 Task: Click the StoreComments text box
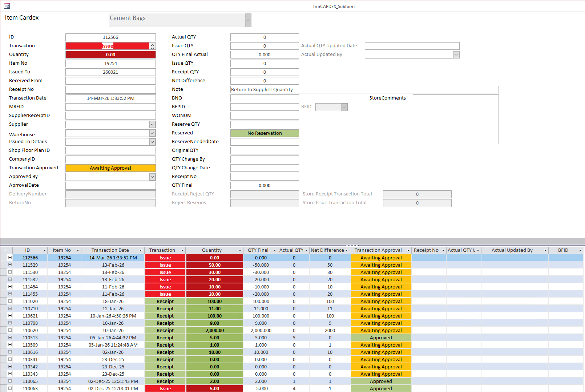click(x=456, y=119)
